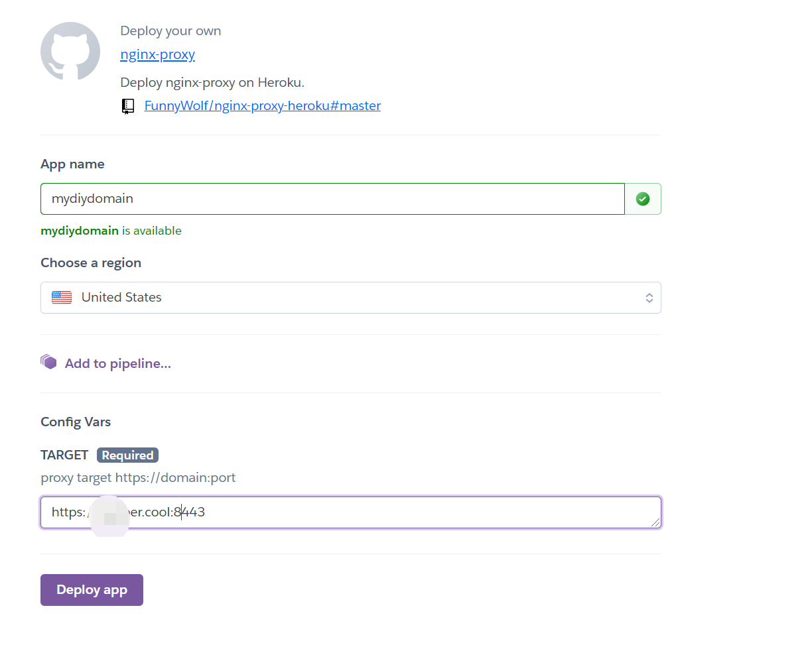The height and width of the screenshot is (647, 812).
Task: Click the TARGET config var text field
Action: (351, 512)
